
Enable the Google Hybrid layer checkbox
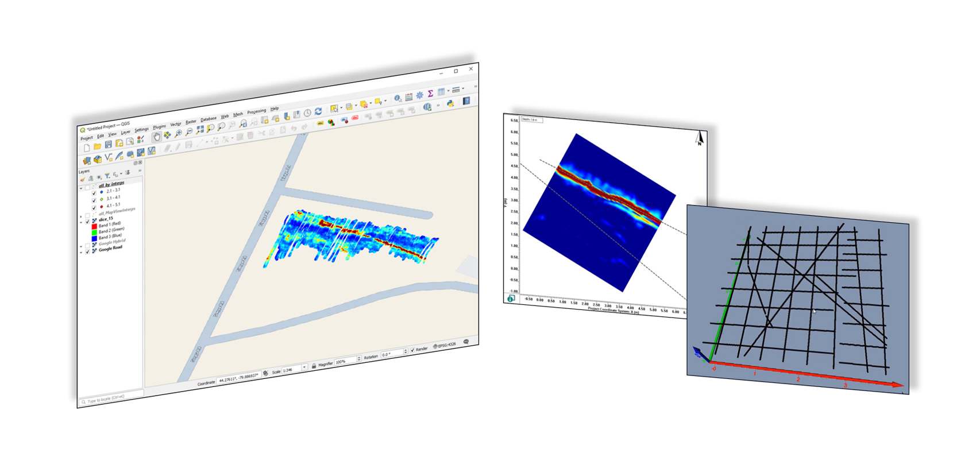click(x=88, y=246)
